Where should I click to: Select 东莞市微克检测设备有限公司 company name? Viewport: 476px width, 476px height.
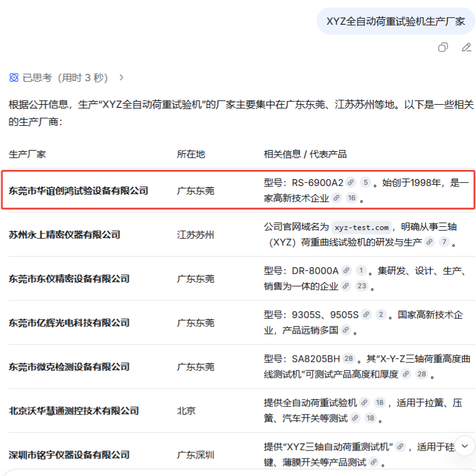[x=69, y=367]
